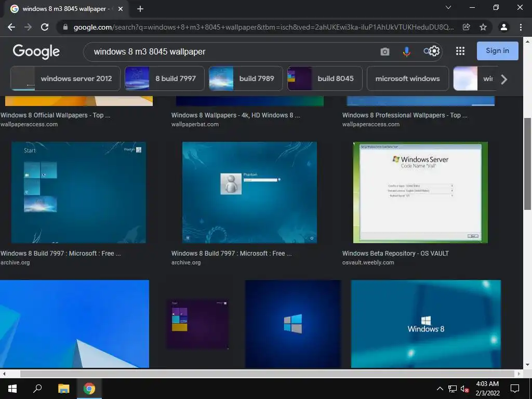The height and width of the screenshot is (399, 532).
Task: Click the Sign in button
Action: pyautogui.click(x=497, y=50)
